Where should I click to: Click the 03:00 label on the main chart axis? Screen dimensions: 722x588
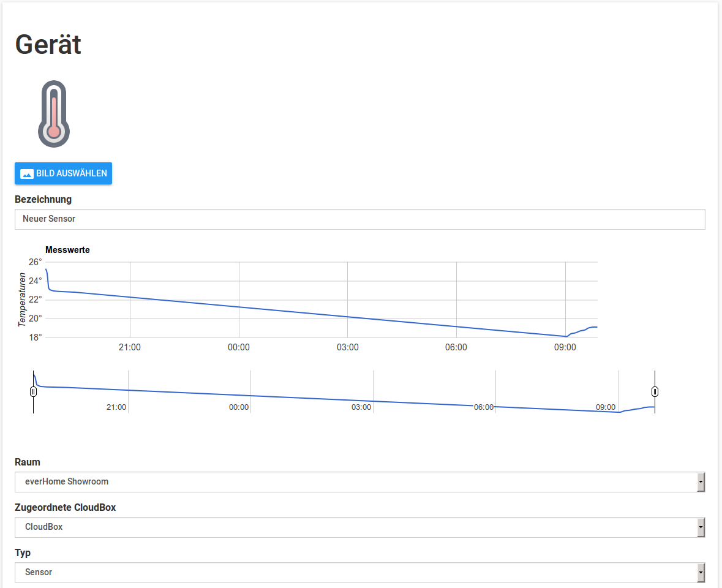[347, 347]
